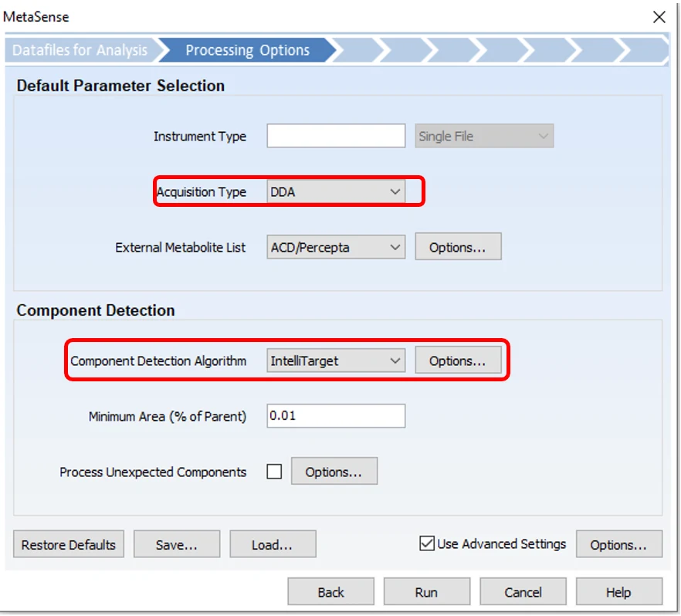Expand the External Metabolite List dropdown
Image resolution: width=681 pixels, height=616 pixels.
(336, 247)
